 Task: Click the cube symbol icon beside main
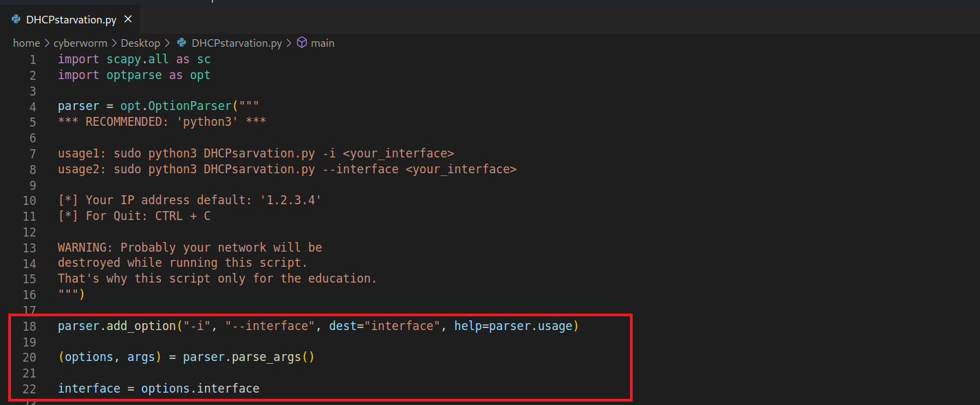(x=301, y=43)
